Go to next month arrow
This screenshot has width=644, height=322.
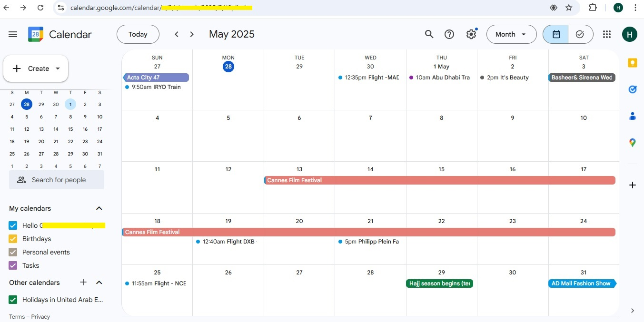point(192,34)
